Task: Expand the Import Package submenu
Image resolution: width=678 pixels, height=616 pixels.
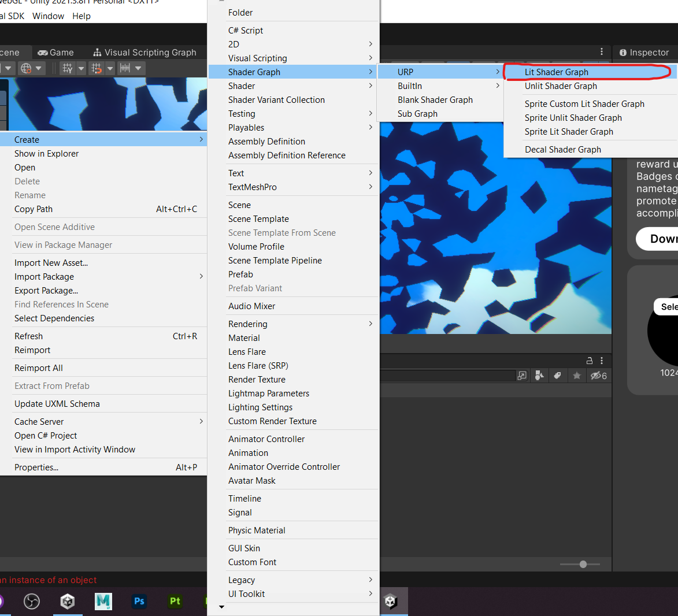Action: point(201,276)
